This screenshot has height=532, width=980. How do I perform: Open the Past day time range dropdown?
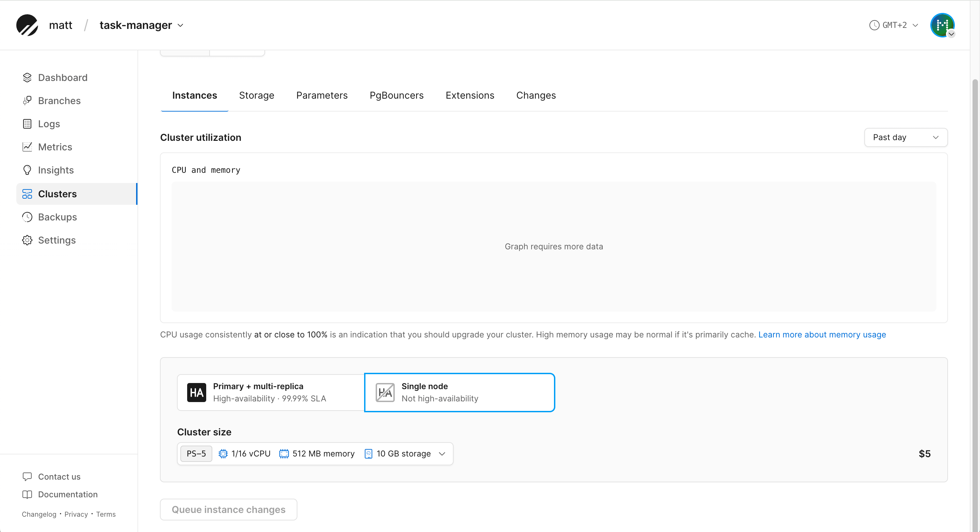(x=905, y=137)
